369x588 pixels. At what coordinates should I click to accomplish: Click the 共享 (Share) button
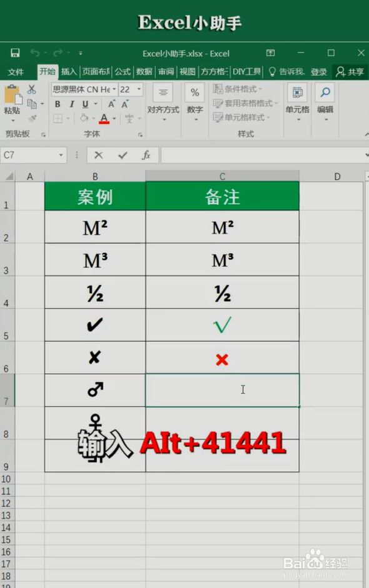coord(350,72)
